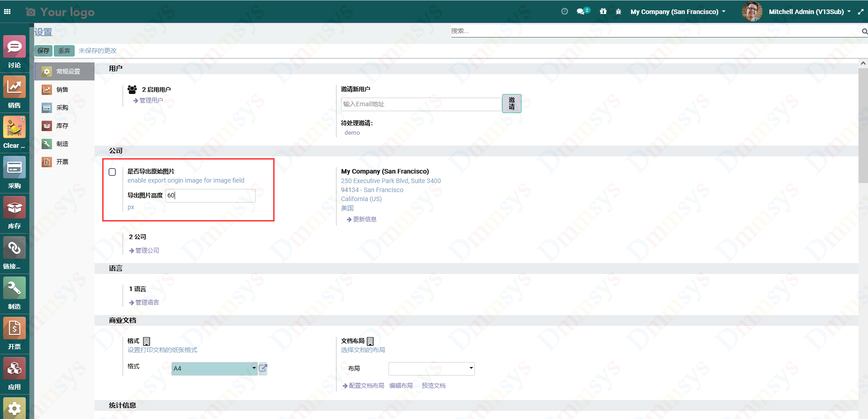The height and width of the screenshot is (419, 868).
Task: Open 更新信息 link
Action: [361, 219]
